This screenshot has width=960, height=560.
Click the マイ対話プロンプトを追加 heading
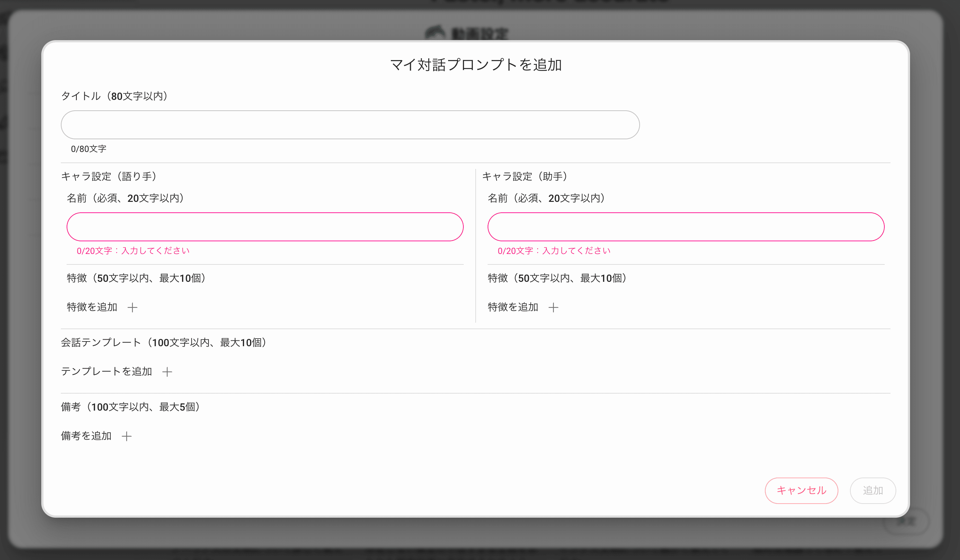coord(476,65)
